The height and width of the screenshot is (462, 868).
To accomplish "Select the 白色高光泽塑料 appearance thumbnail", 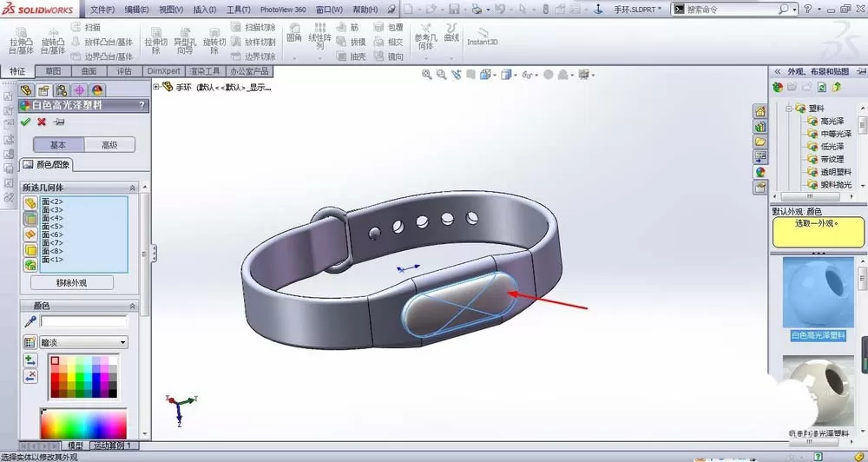I will (819, 294).
